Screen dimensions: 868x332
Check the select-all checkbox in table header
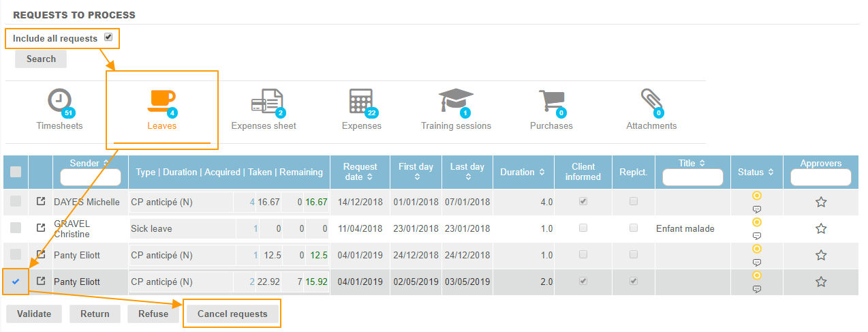(x=16, y=172)
